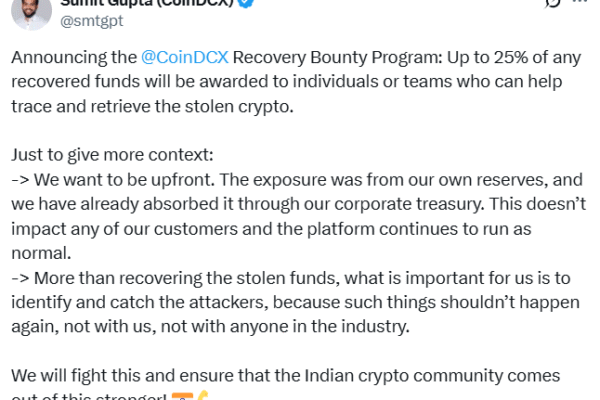
Task: Click the India flag emoji
Action: point(182,397)
